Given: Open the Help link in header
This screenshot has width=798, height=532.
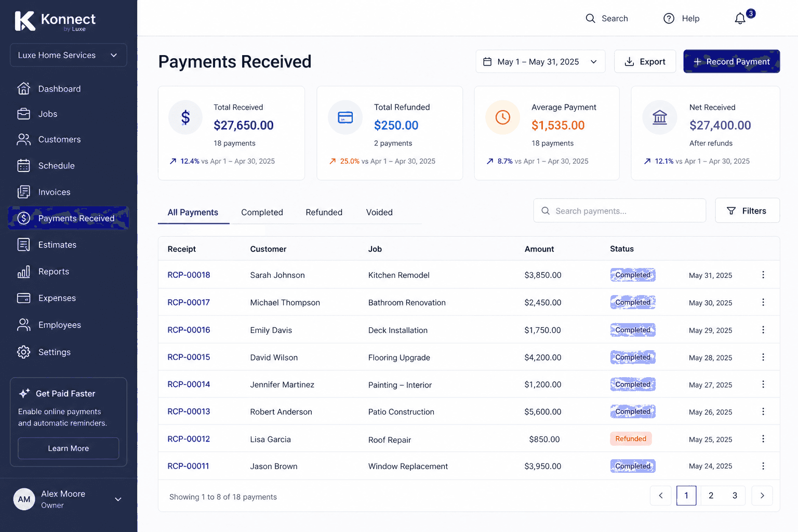Looking at the screenshot, I should click(x=681, y=19).
